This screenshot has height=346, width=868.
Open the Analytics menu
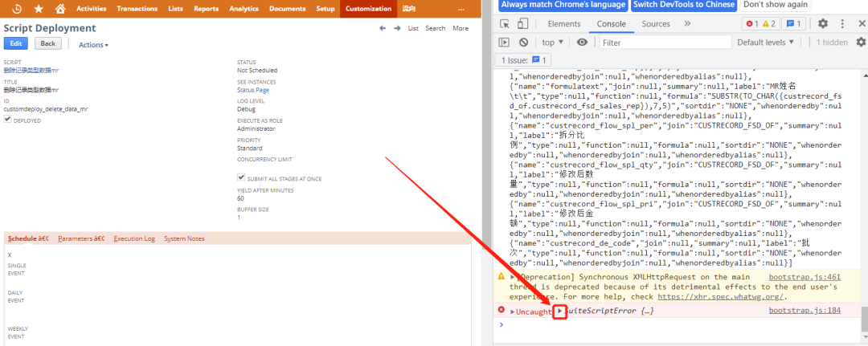(244, 9)
